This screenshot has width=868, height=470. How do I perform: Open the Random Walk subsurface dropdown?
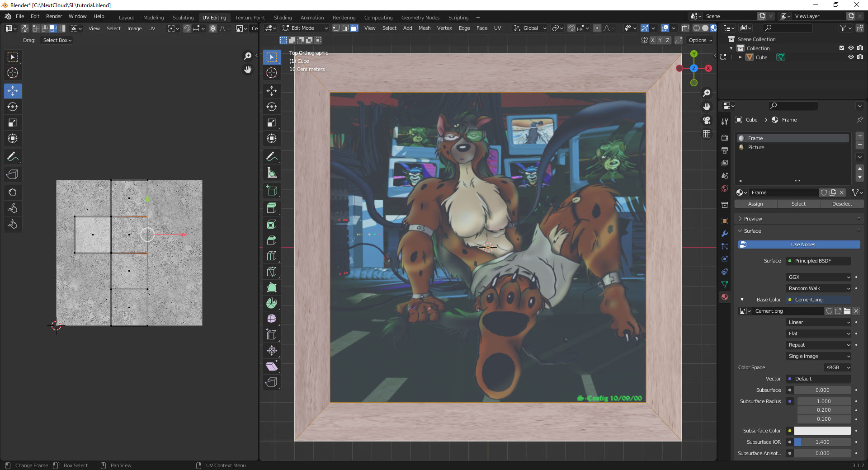tap(819, 288)
